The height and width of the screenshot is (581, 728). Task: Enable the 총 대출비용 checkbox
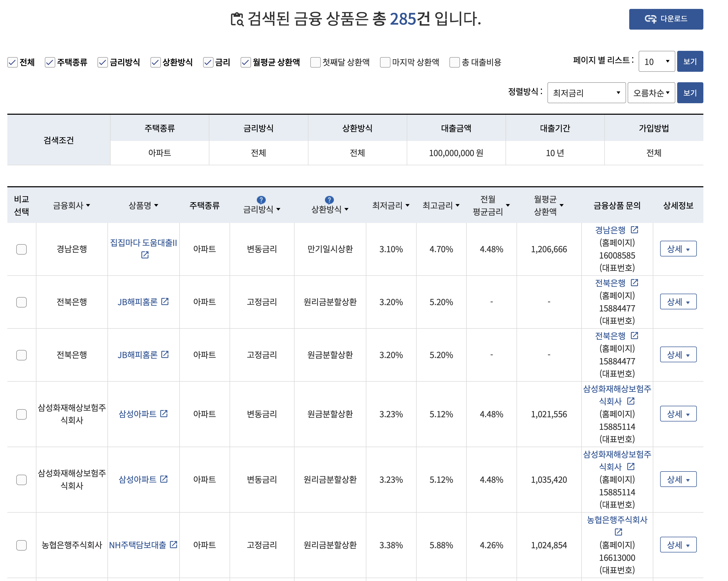point(454,62)
